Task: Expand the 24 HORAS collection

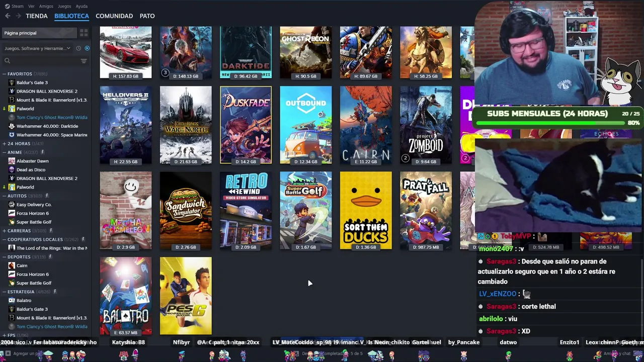Action: 5,144
